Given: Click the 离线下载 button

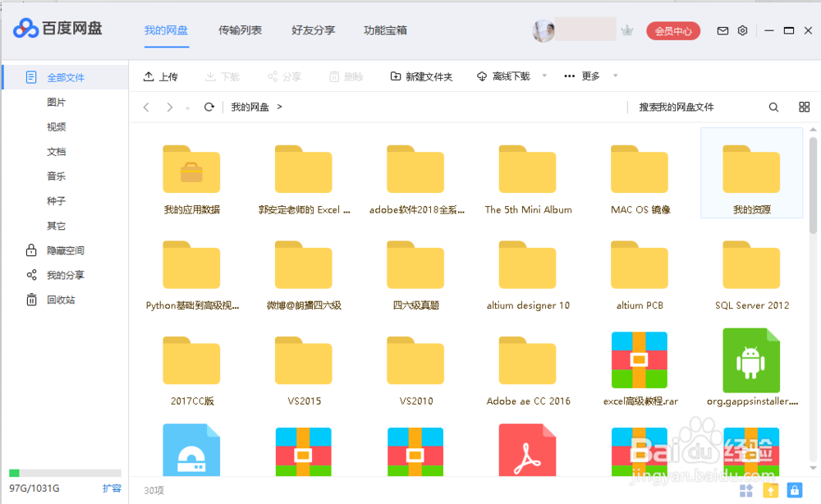Looking at the screenshot, I should coord(504,76).
